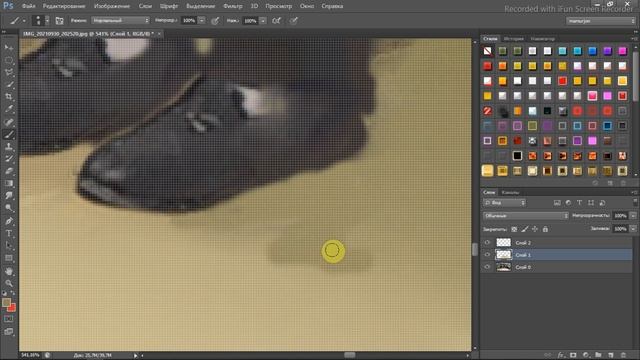This screenshot has width=640, height=360.
Task: Select the Eraser tool
Action: point(9,171)
